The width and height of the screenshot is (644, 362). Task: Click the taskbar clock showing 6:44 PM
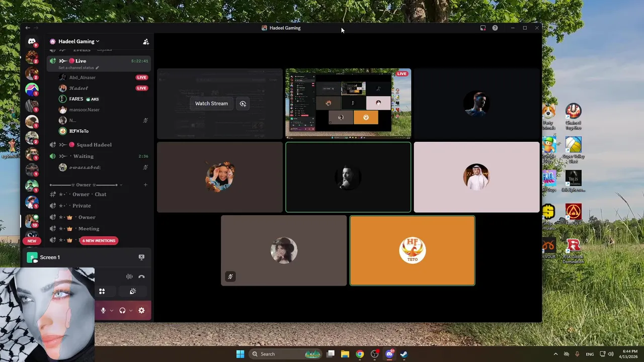[629, 354]
